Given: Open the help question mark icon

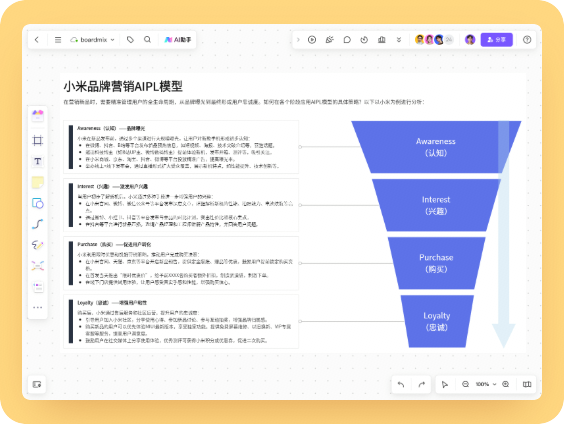Looking at the screenshot, I should (x=527, y=40).
